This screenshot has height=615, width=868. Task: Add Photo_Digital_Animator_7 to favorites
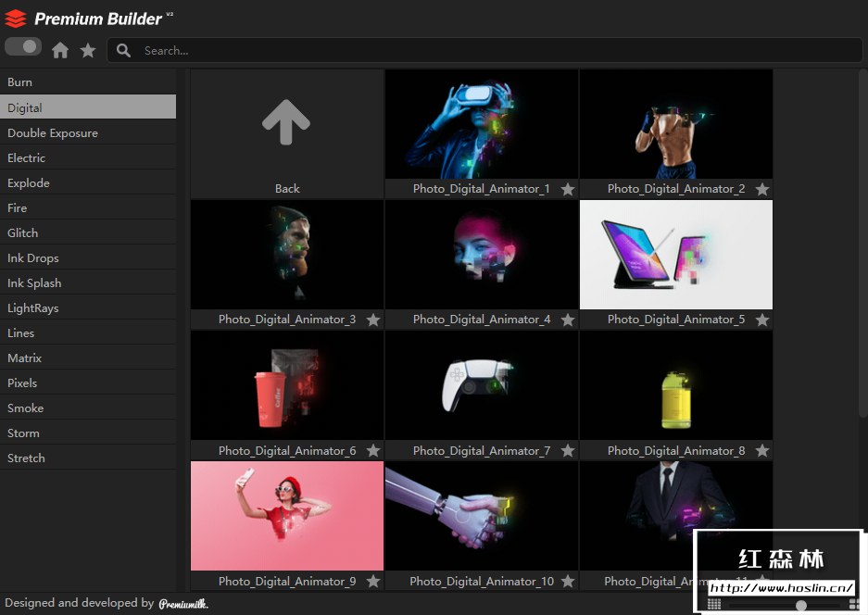568,450
